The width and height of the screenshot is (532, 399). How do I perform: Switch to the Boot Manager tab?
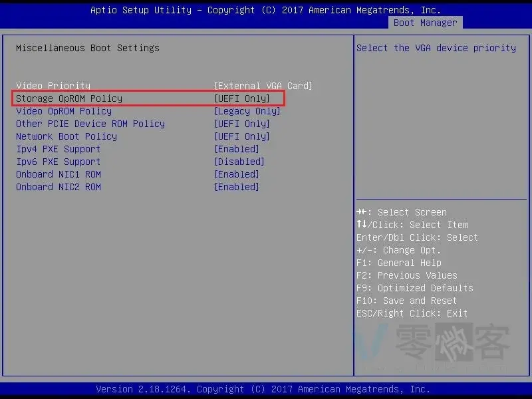tap(425, 23)
